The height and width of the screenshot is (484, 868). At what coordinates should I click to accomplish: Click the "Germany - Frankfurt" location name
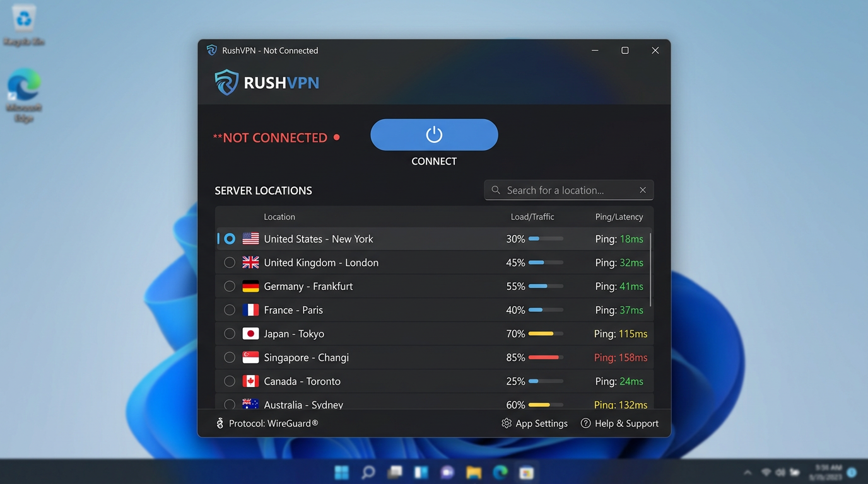308,286
